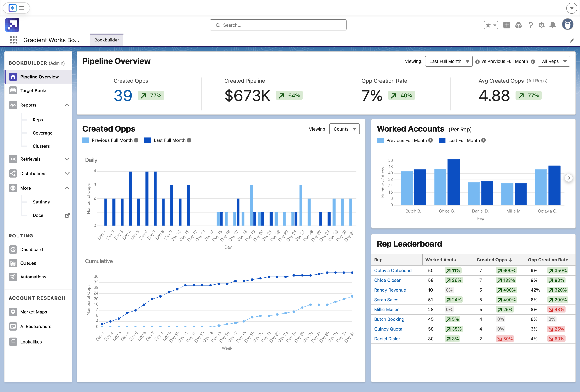580x392 pixels.
Task: Click the Market Maps icon
Action: coord(13,312)
